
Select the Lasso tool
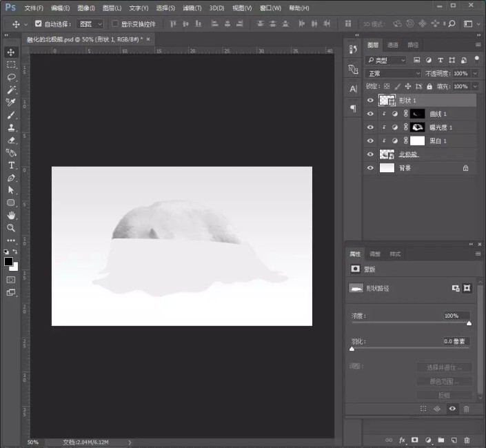(x=11, y=77)
